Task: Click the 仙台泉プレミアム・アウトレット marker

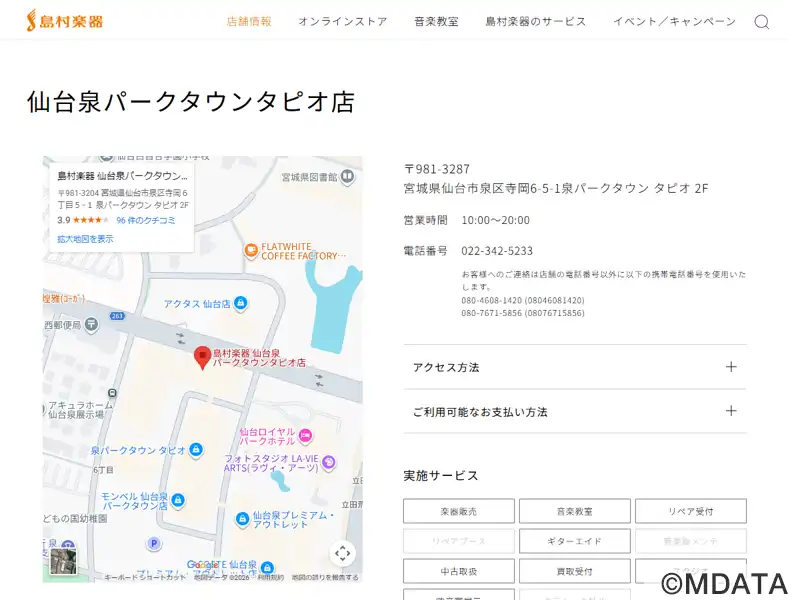Action: (242, 518)
